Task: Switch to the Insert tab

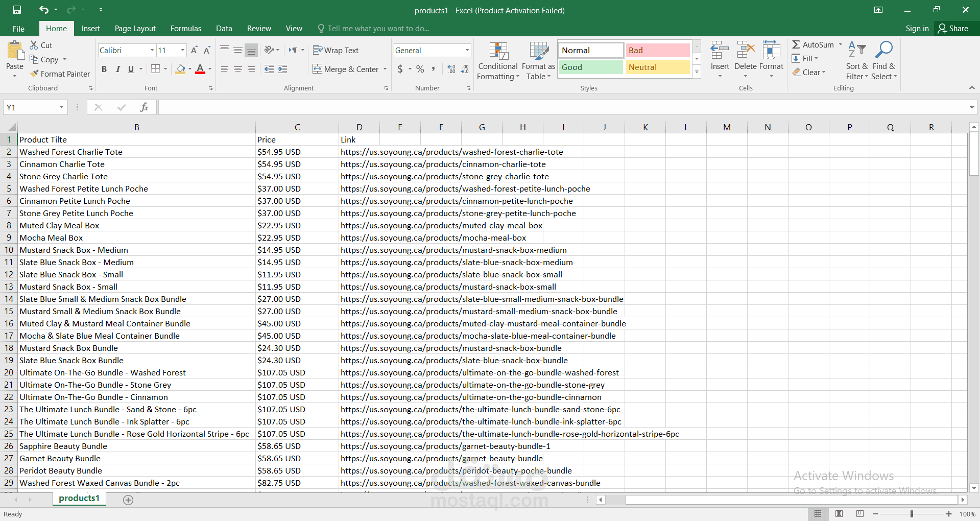Action: 91,29
